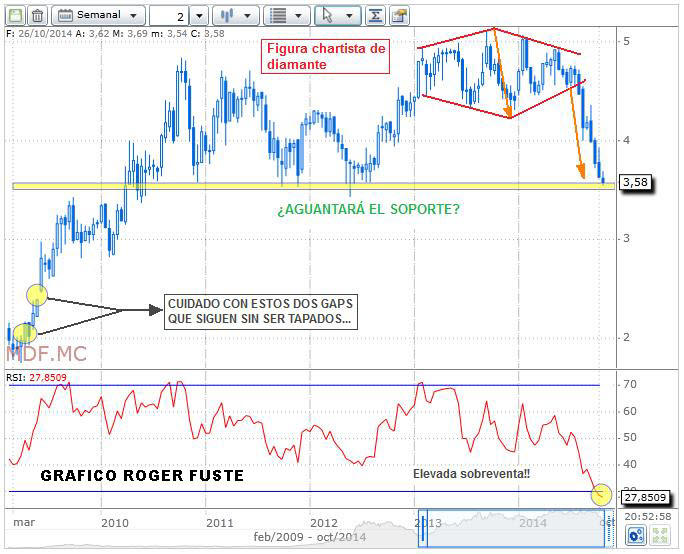
Task: Select the cursor pointer tool
Action: (338, 16)
